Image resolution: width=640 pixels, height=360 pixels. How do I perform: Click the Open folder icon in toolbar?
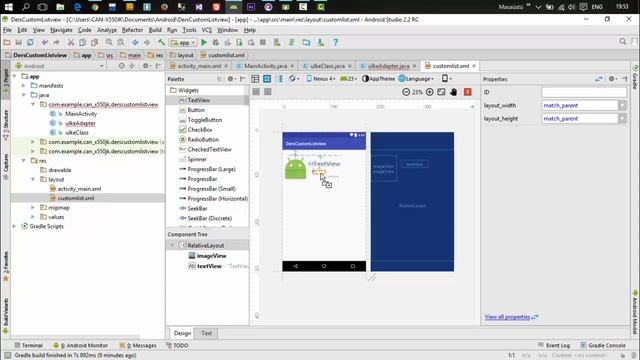point(7,42)
